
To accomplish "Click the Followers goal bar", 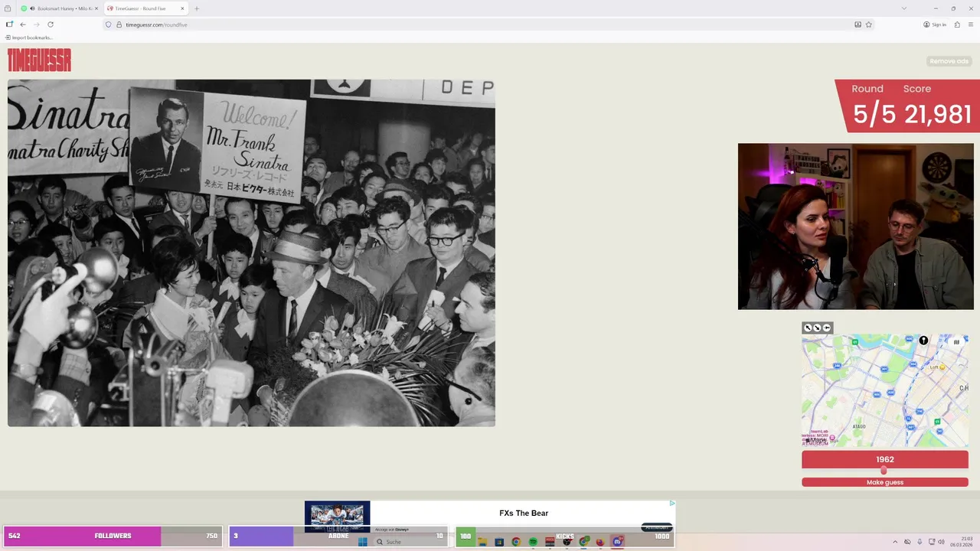I will point(113,536).
